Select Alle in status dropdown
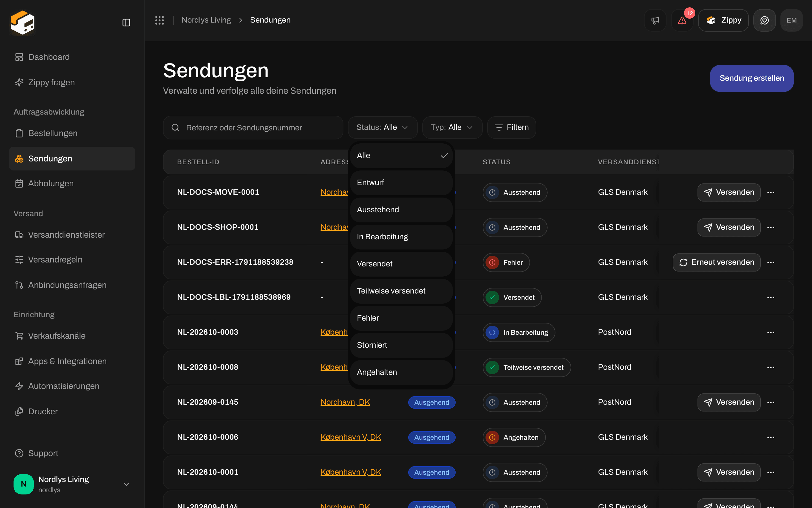Screen dimensions: 812x508 coord(401,156)
